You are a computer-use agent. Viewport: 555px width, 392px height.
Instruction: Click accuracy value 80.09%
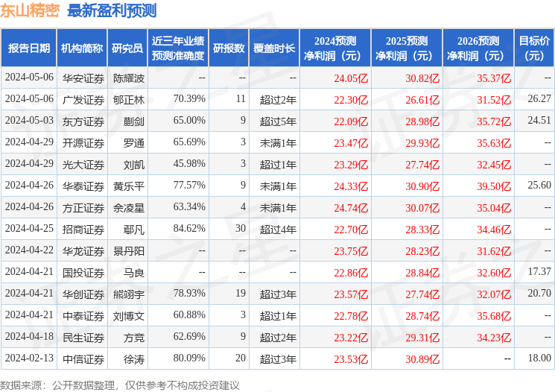coord(189,358)
